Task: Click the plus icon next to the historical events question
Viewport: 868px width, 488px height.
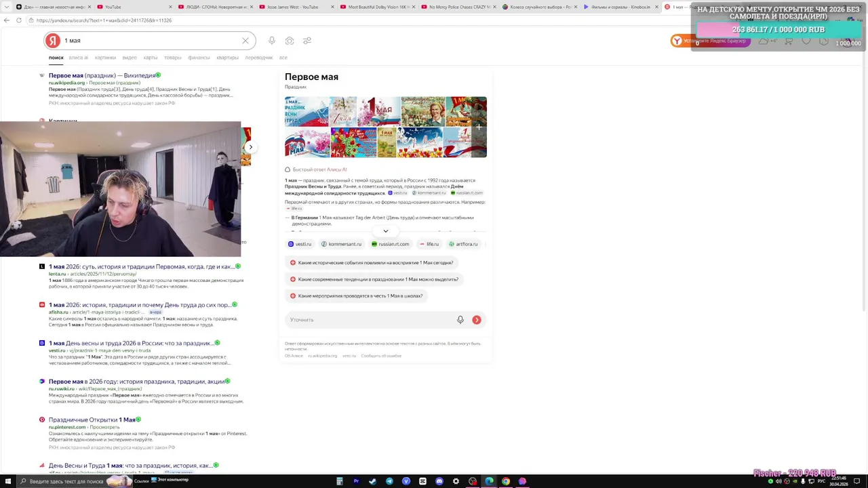Action: pyautogui.click(x=293, y=263)
